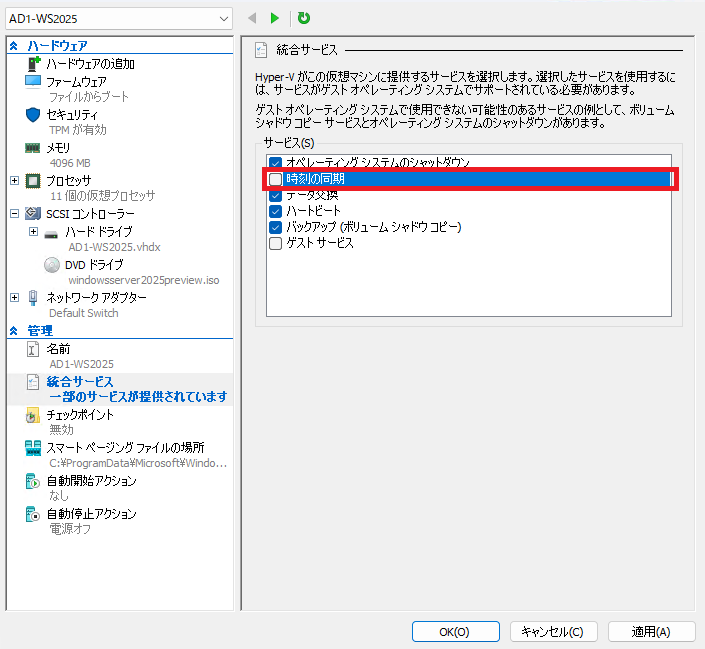705x649 pixels.
Task: Expand the ネットワーク アダプター tree node
Action: pyautogui.click(x=14, y=297)
